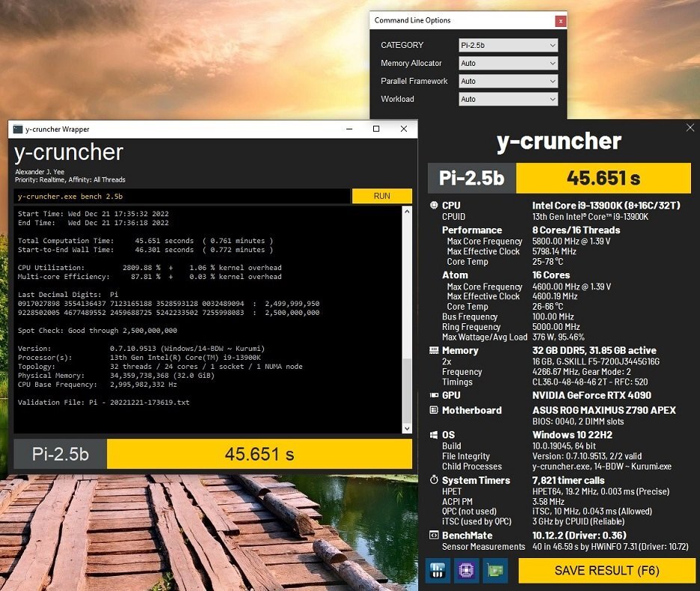
Task: Open the Workload dropdown
Action: [508, 99]
